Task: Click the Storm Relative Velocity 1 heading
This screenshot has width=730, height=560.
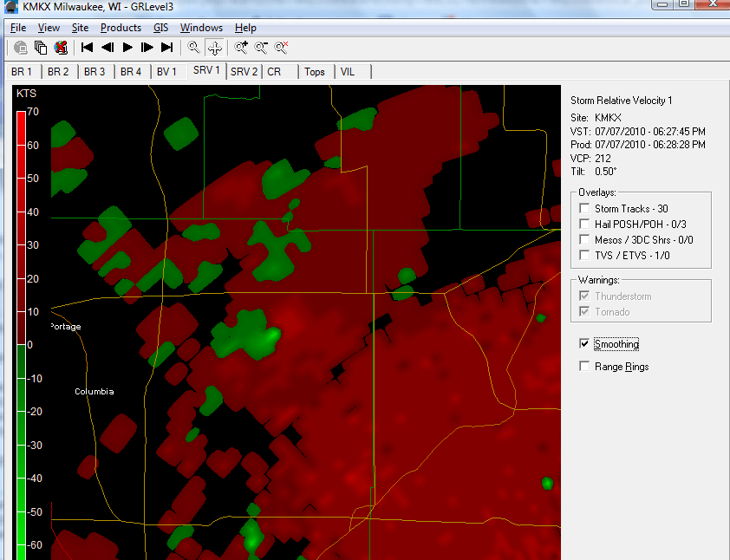Action: point(622,101)
